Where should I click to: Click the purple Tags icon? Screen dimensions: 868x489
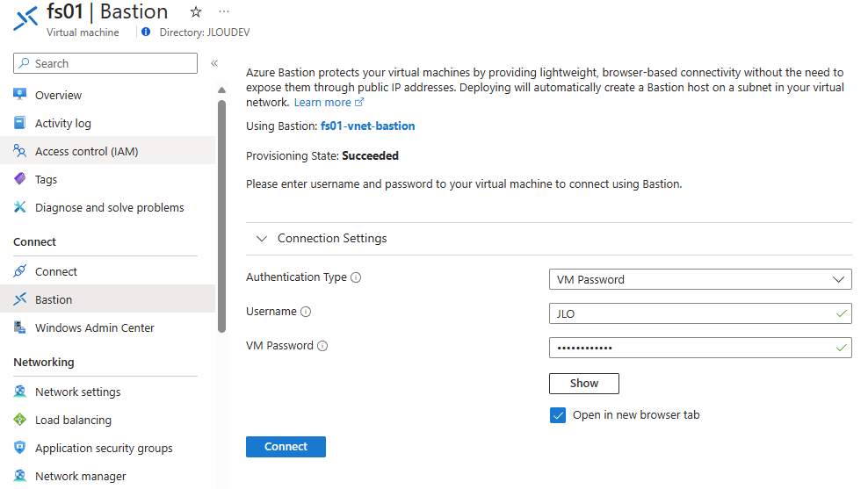(20, 179)
